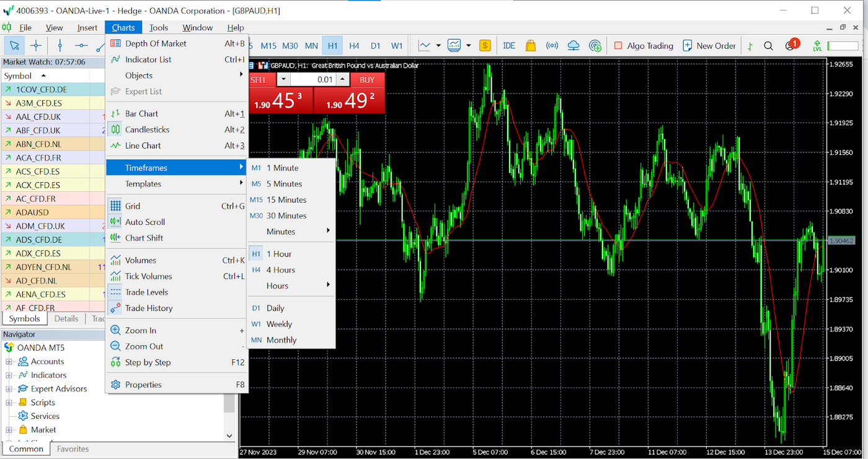868x459 pixels.
Task: Choose 4 Hours timeframe from submenu
Action: coord(280,270)
